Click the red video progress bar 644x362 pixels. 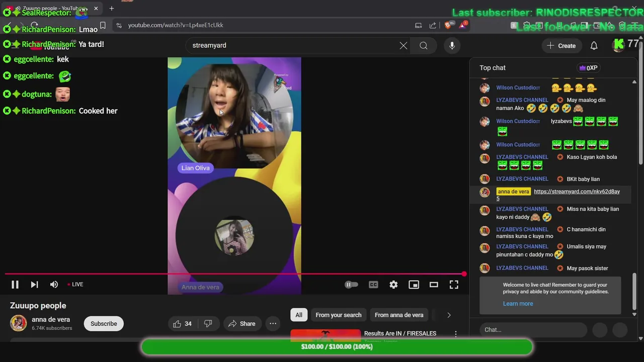(x=234, y=274)
